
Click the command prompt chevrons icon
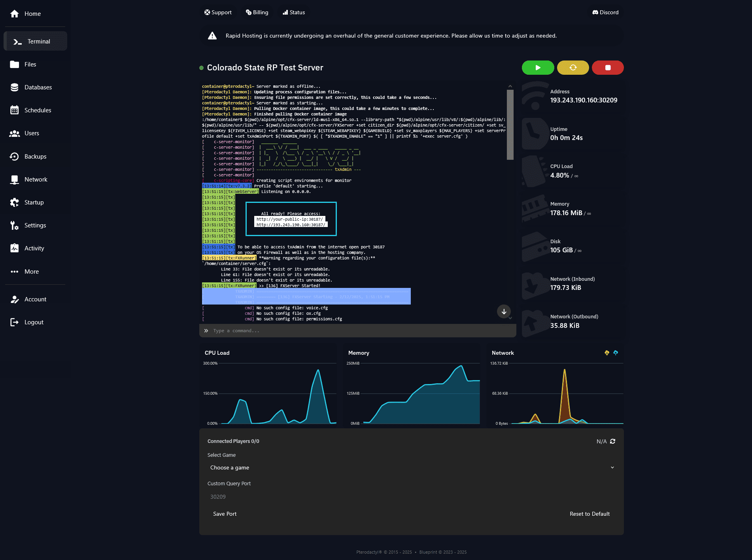pyautogui.click(x=206, y=331)
